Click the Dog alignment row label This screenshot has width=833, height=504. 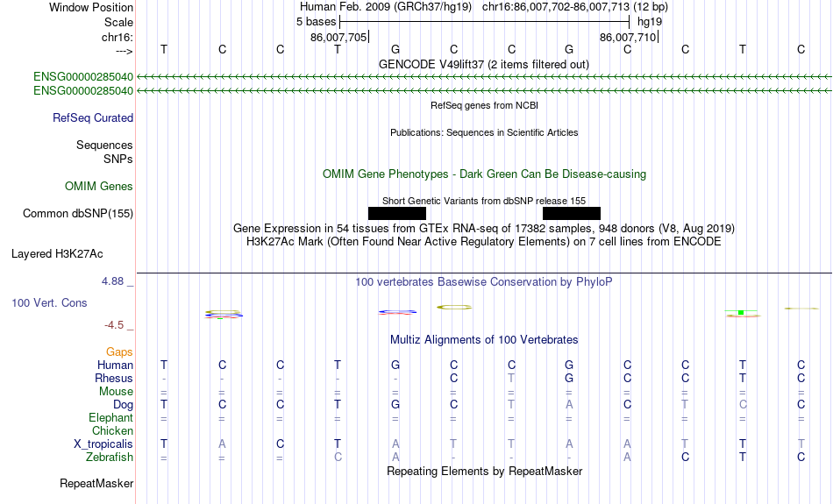point(124,405)
